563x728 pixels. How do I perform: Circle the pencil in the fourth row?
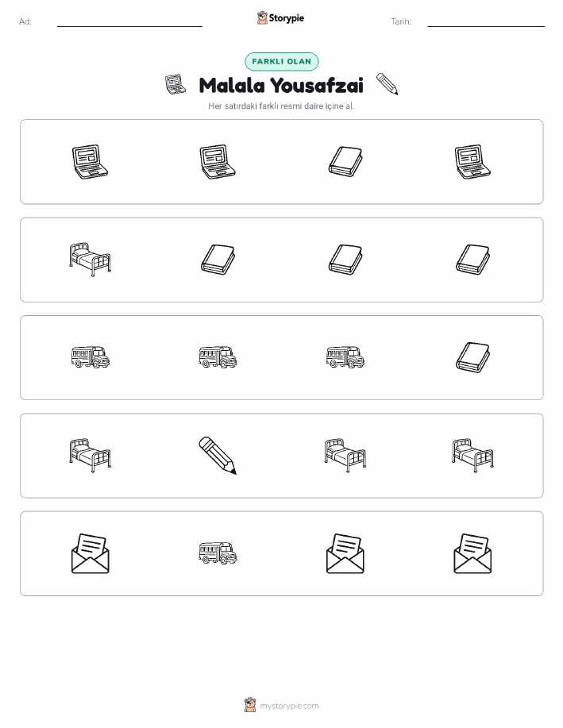218,456
